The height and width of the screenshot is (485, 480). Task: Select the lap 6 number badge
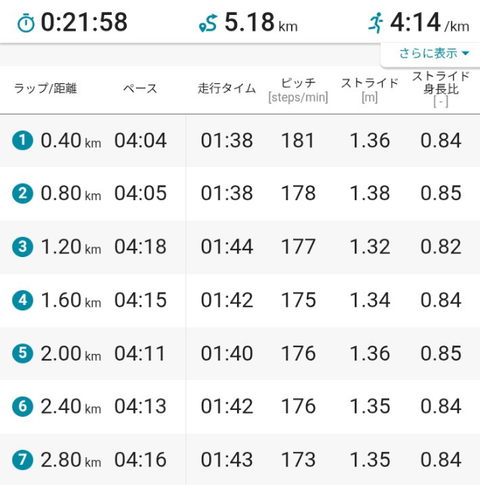click(x=23, y=406)
